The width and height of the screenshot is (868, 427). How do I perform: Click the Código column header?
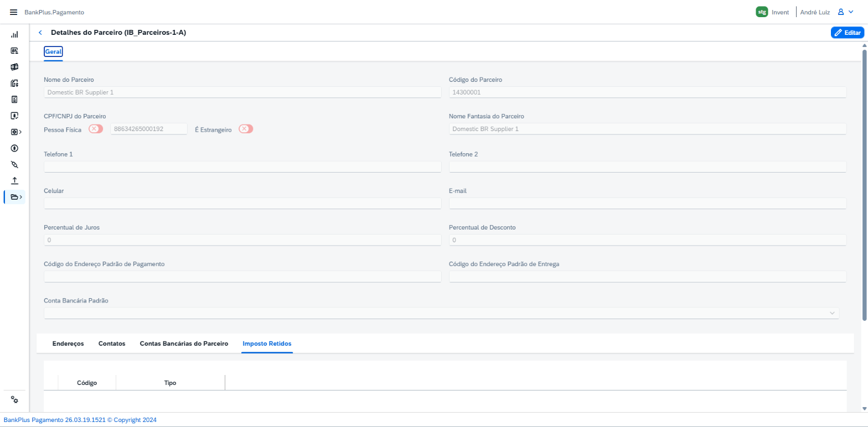(x=87, y=383)
